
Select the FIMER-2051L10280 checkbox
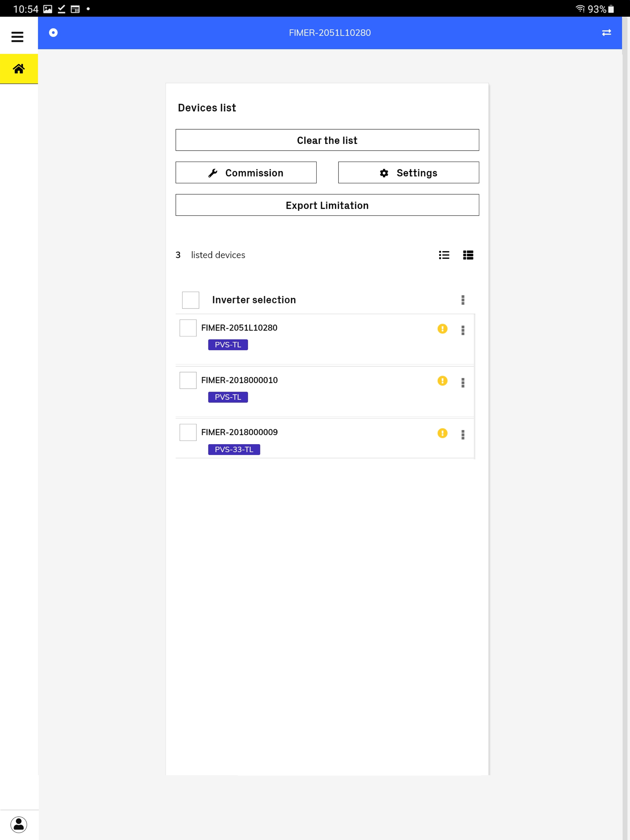pyautogui.click(x=188, y=328)
